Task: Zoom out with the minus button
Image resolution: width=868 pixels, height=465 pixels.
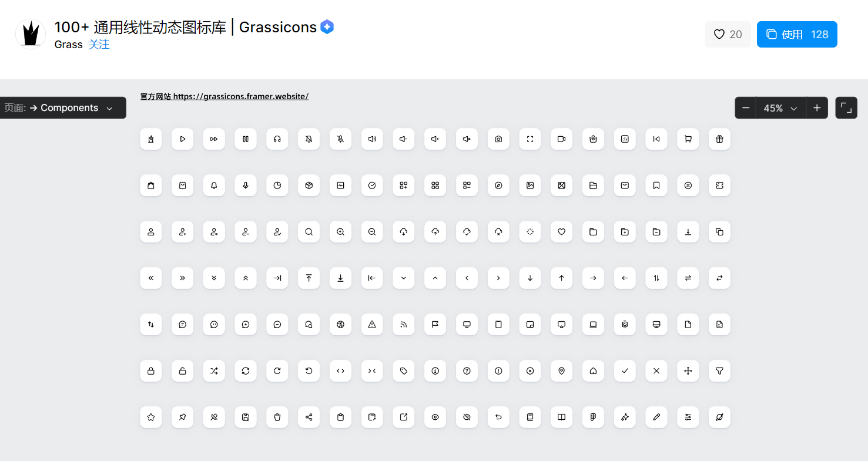Action: (x=746, y=108)
